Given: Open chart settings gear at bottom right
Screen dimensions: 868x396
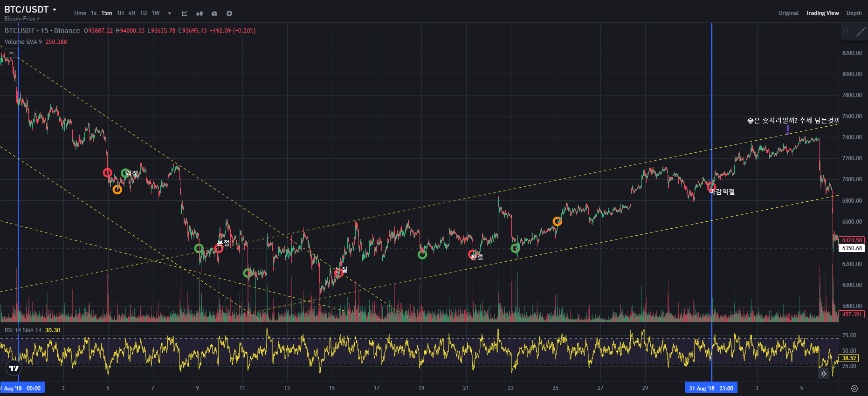Looking at the screenshot, I should (x=854, y=388).
